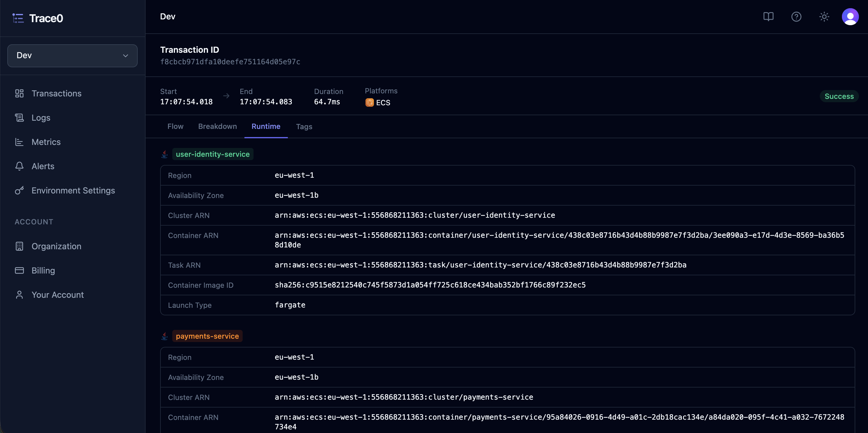Click the sha256 Container Image ID value
The width and height of the screenshot is (868, 433).
tap(430, 285)
